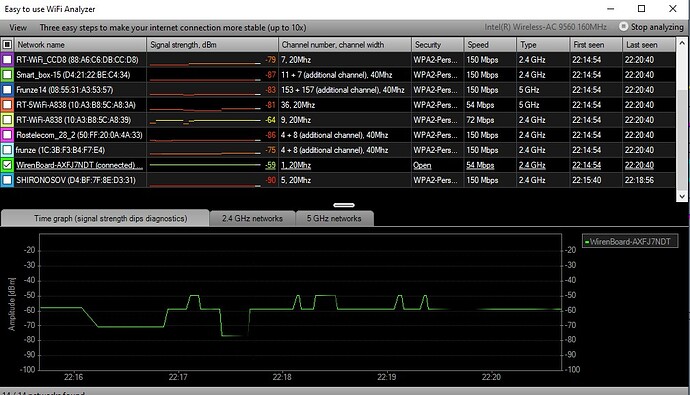This screenshot has width=690, height=395.
Task: Check the Smart_box-15 network checkbox
Action: tap(7, 75)
